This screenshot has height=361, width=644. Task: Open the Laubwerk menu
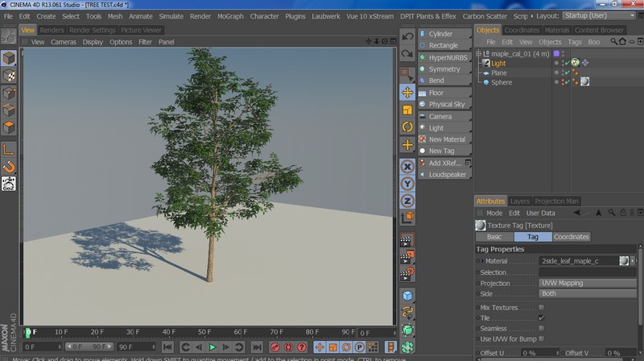click(x=326, y=16)
